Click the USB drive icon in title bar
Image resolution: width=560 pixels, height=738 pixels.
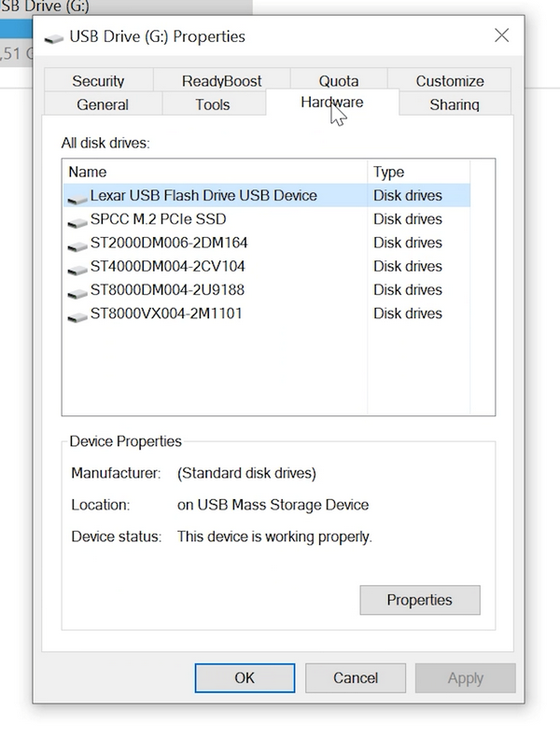click(x=55, y=37)
